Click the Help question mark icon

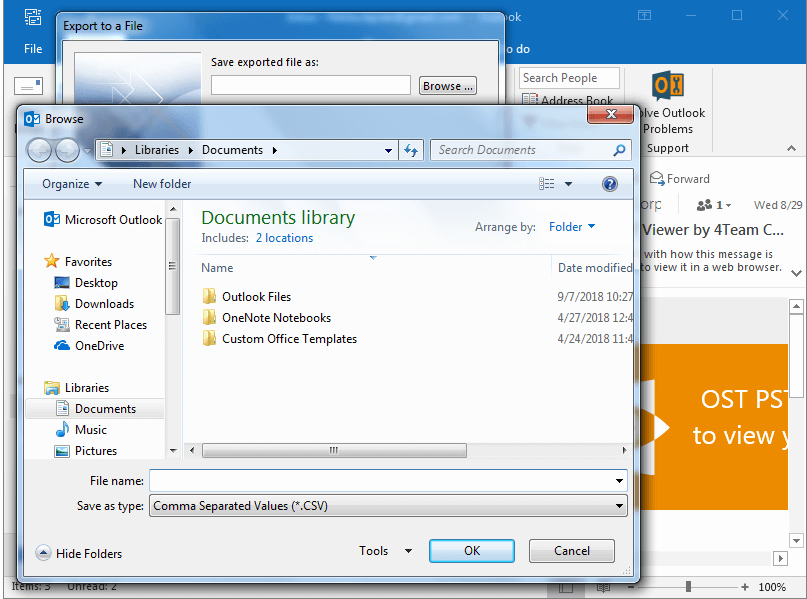[610, 183]
